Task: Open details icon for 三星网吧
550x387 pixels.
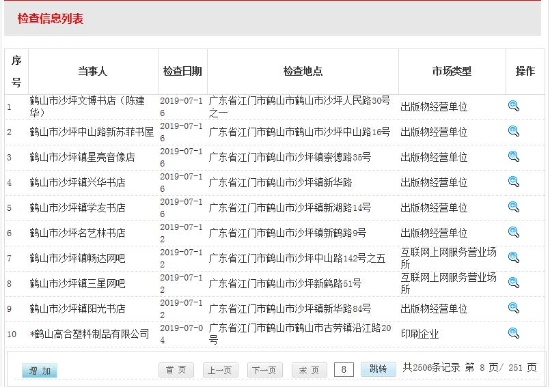Action: point(513,283)
